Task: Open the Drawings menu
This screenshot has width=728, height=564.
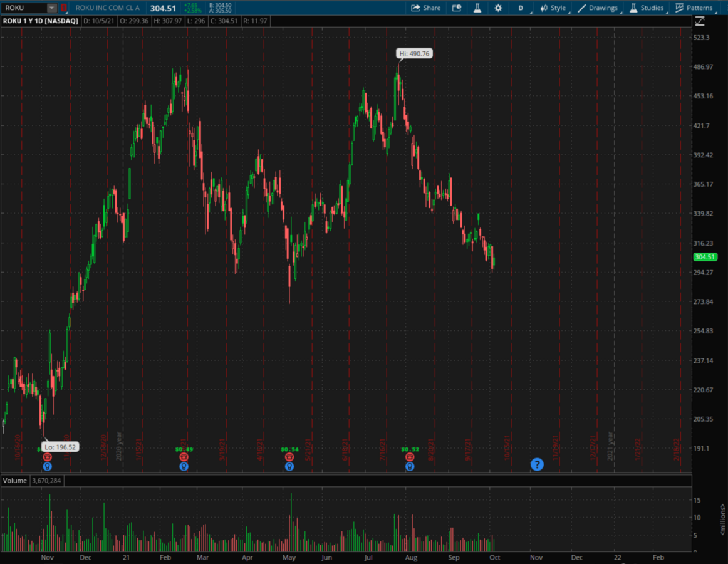Action: (x=598, y=8)
